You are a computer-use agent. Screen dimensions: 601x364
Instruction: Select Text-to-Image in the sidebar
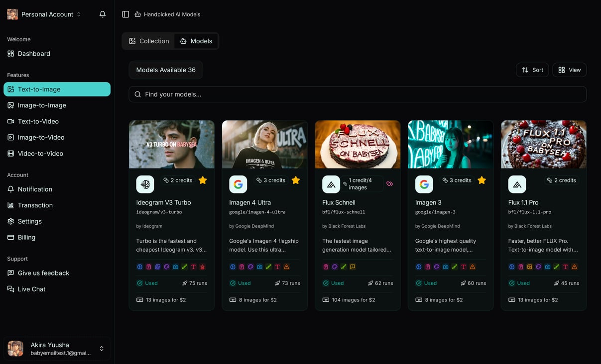[x=57, y=90]
